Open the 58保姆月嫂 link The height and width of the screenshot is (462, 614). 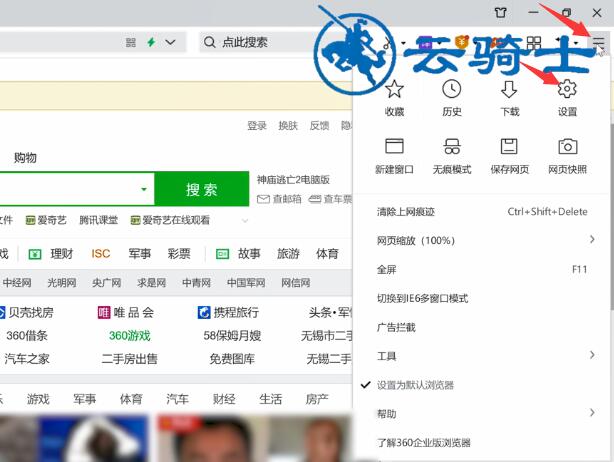coord(232,336)
